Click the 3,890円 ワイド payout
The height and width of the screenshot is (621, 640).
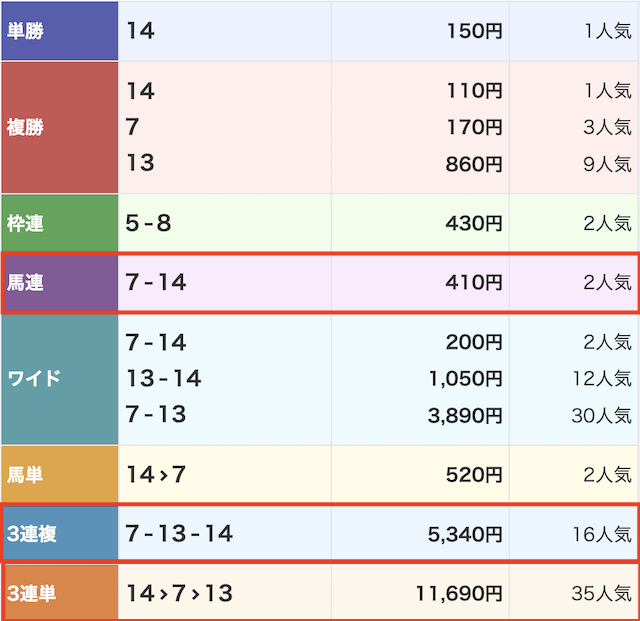465,416
